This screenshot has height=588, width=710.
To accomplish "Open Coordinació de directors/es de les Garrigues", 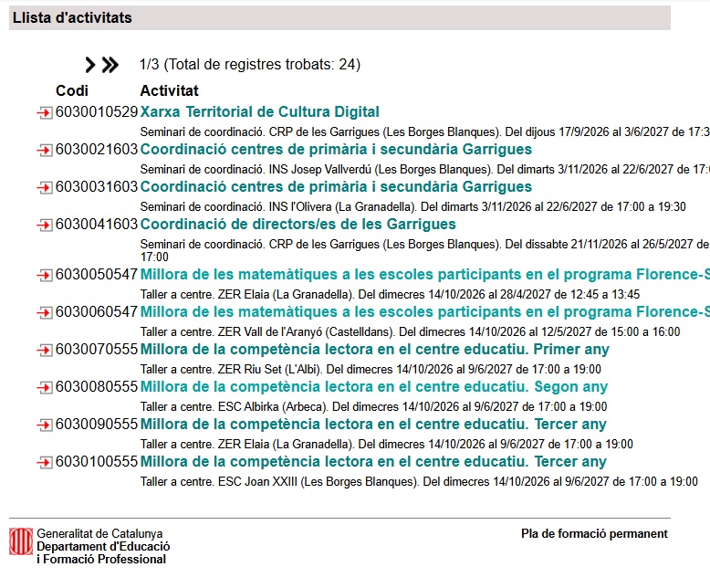I will point(298,225).
